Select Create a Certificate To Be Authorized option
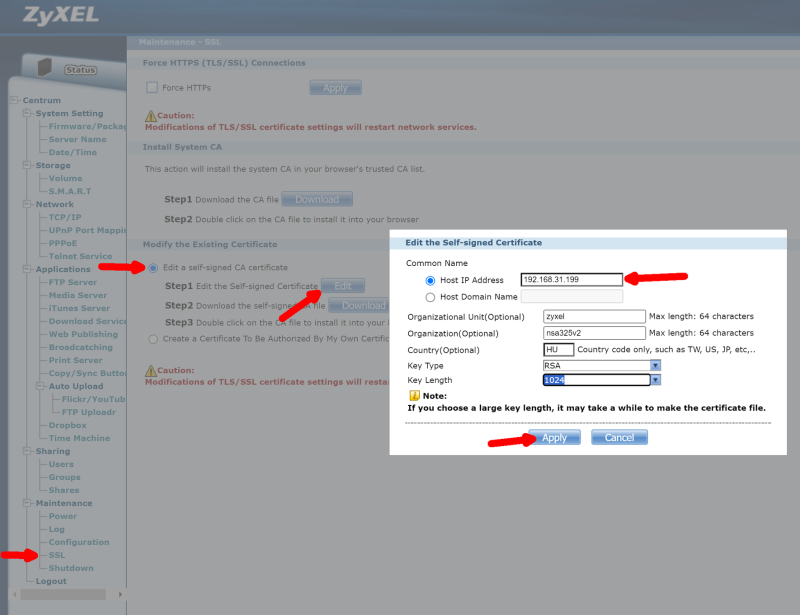 (153, 339)
